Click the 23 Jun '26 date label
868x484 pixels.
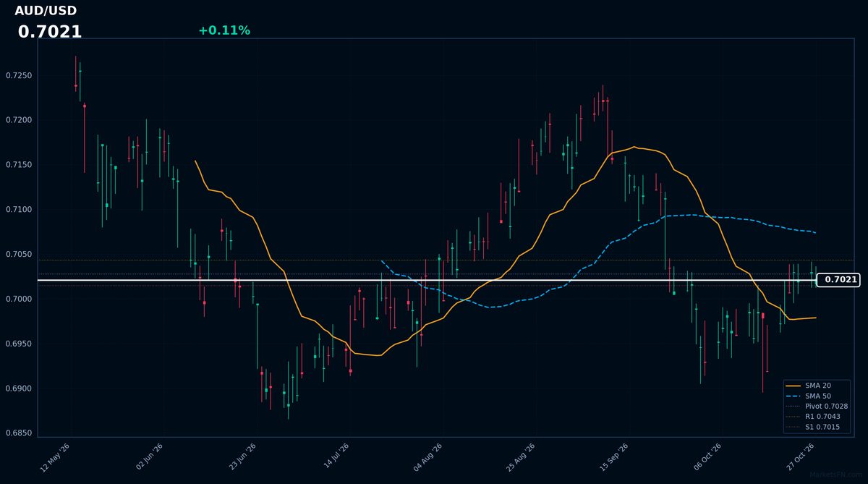point(242,457)
